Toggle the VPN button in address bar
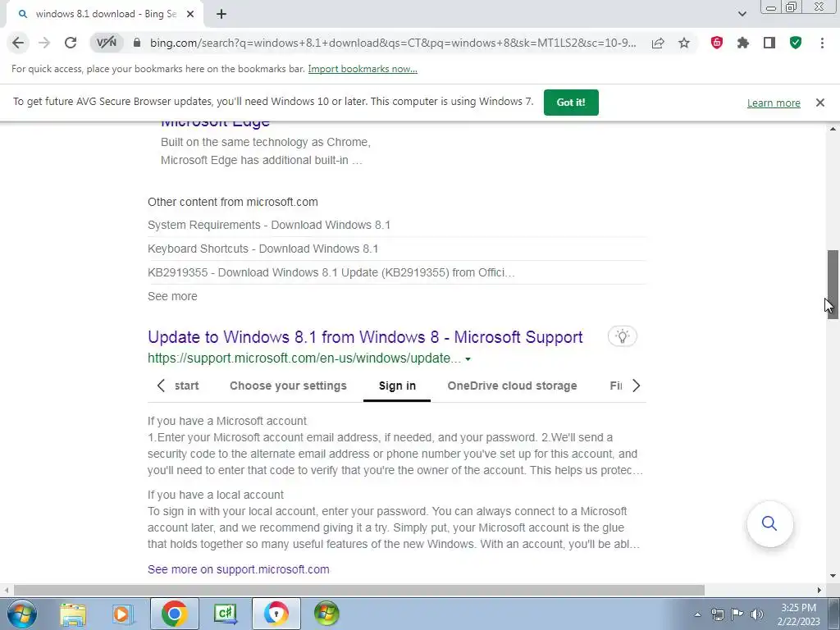 pyautogui.click(x=106, y=43)
